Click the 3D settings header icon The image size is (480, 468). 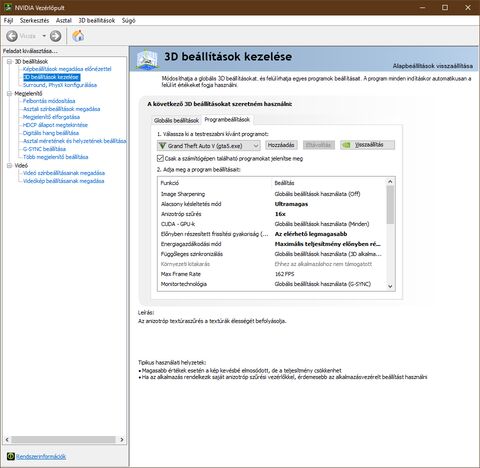coord(147,59)
